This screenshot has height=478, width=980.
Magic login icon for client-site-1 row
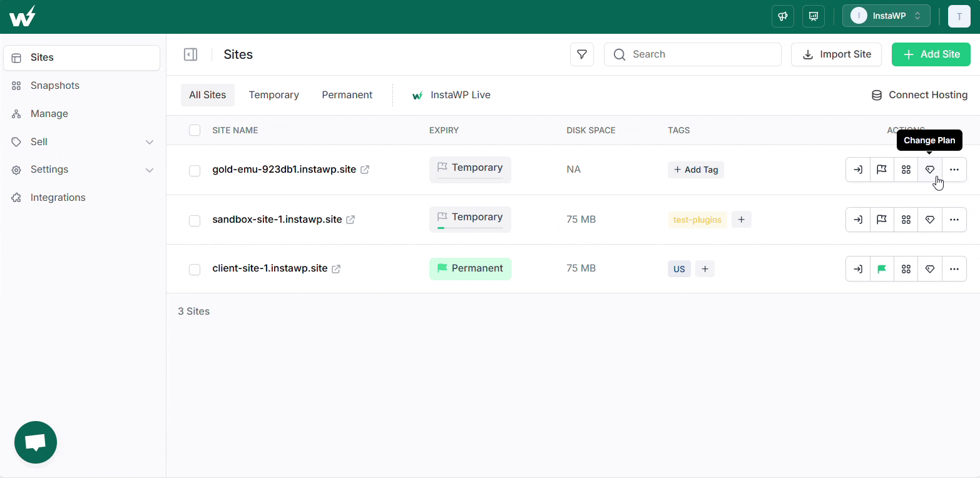click(858, 269)
